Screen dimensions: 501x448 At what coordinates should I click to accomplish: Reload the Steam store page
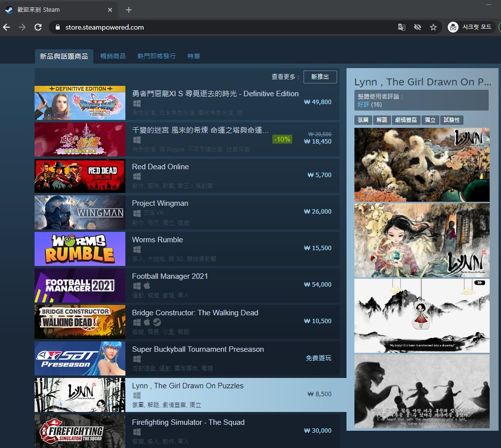(38, 27)
